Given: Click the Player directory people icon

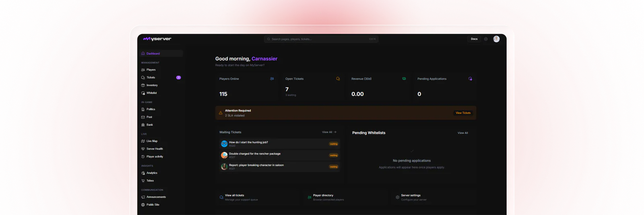Looking at the screenshot, I should pyautogui.click(x=309, y=197).
